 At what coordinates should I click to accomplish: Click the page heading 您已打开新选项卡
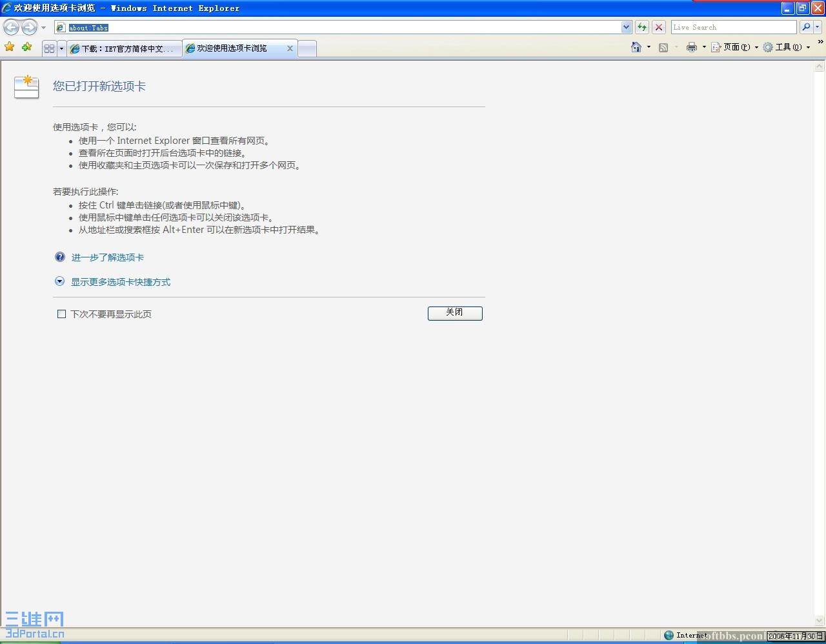[x=99, y=86]
